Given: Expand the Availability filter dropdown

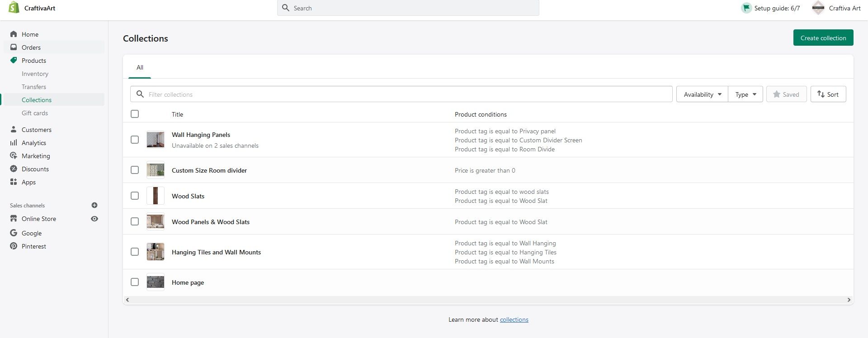Looking at the screenshot, I should [702, 94].
